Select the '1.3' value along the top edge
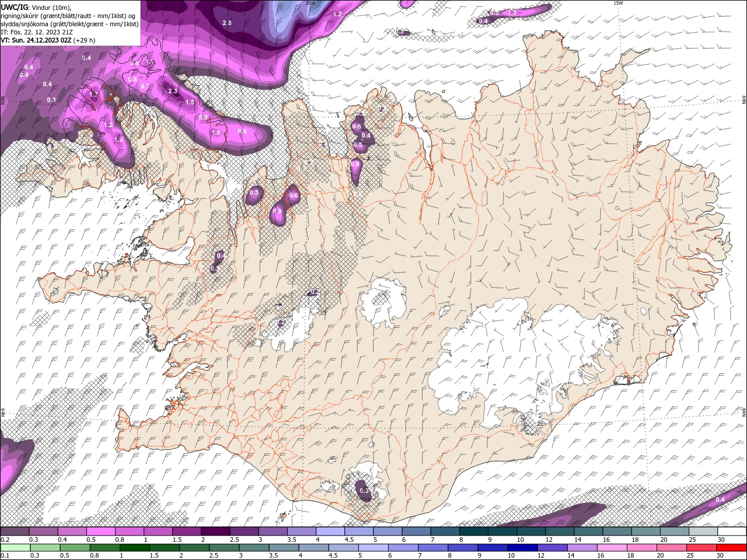The height and width of the screenshot is (560, 747). (512, 12)
